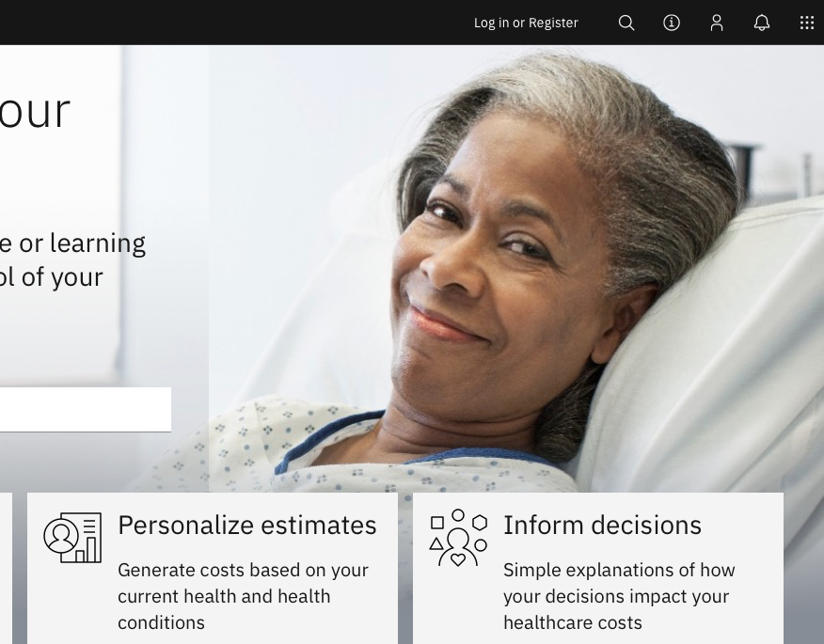This screenshot has height=644, width=824.
Task: Open the search magnifier icon
Action: pos(626,23)
